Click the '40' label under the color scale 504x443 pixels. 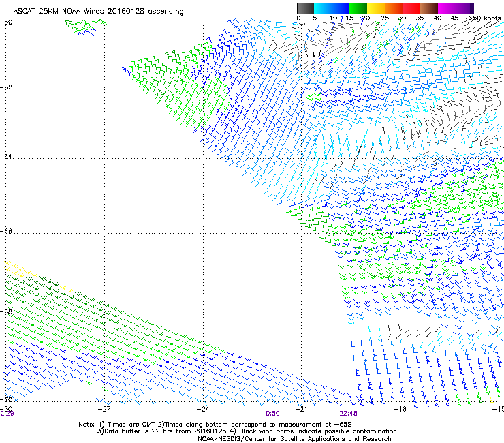pos(437,18)
